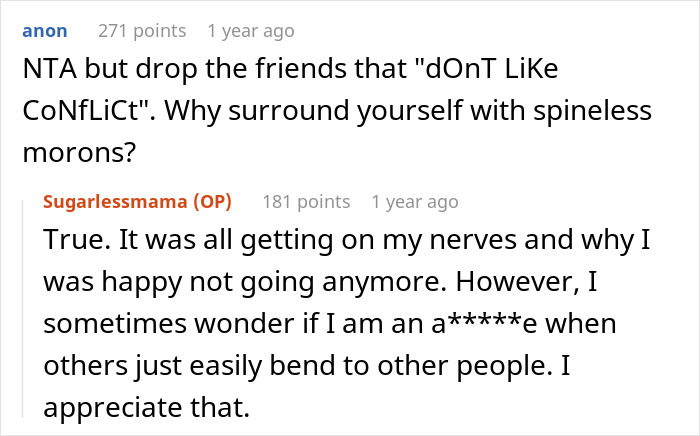The height and width of the screenshot is (436, 700).
Task: Click the Sugarlessmama reply's "1 year ago" timestamp
Action: coord(415,202)
